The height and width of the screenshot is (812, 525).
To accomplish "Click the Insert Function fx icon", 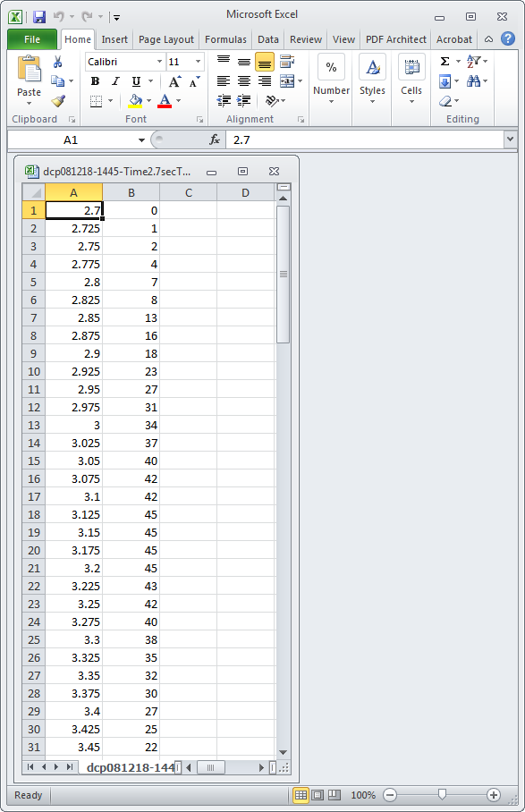I will pos(215,140).
